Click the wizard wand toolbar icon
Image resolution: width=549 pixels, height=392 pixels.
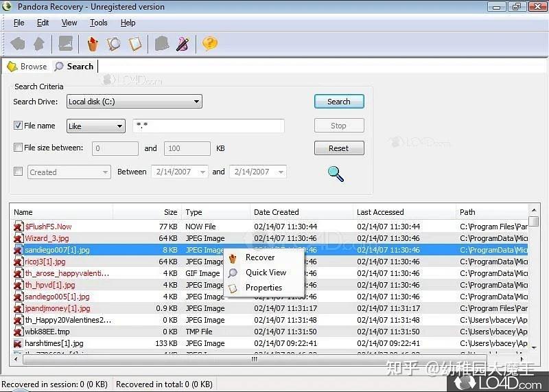click(183, 44)
